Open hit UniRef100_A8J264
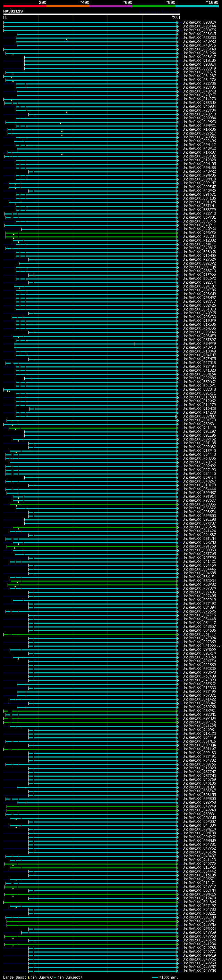The height and width of the screenshot is (980, 222). coord(199,53)
